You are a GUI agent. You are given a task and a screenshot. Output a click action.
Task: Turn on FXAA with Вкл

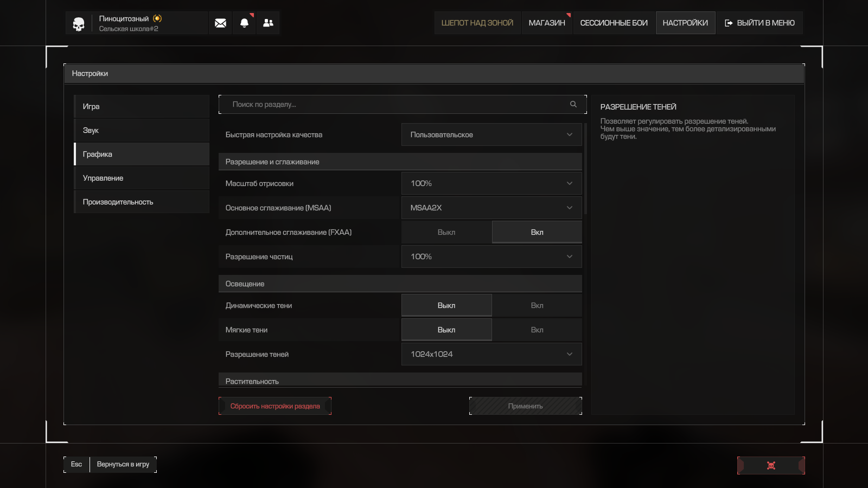coord(537,232)
